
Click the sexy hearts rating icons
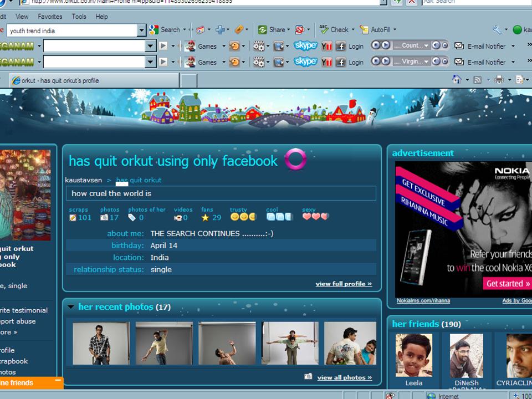click(315, 216)
